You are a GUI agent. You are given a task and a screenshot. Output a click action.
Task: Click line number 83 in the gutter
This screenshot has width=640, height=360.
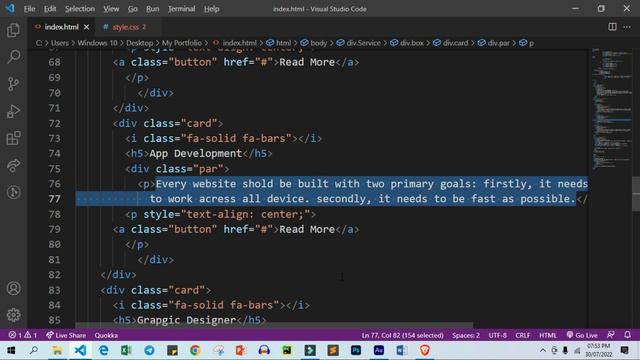[54, 290]
